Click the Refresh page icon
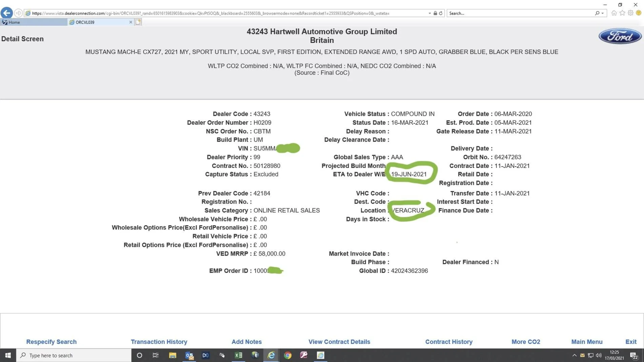Image resolution: width=644 pixels, height=362 pixels. click(441, 13)
